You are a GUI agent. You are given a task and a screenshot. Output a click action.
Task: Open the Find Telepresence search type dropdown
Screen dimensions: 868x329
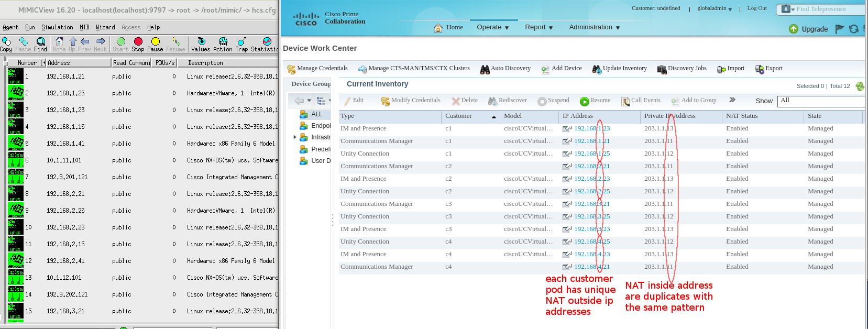click(x=788, y=9)
